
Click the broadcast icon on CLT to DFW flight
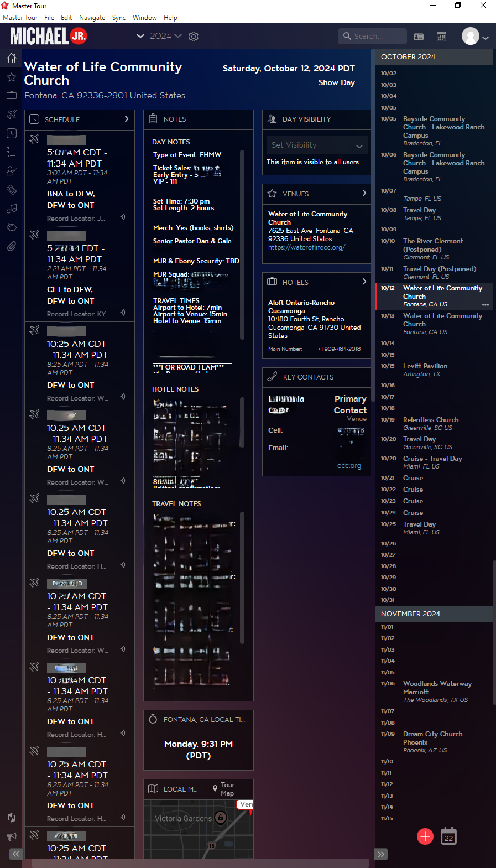(123, 313)
